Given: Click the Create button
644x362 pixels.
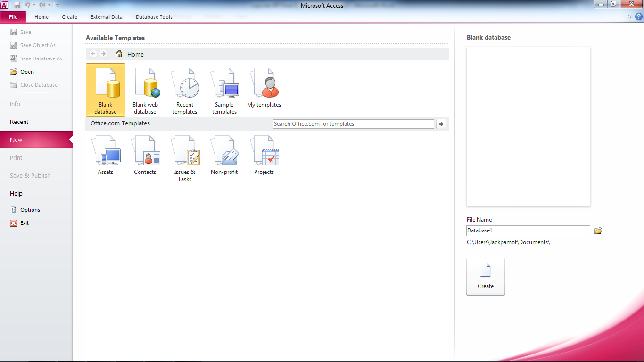Looking at the screenshot, I should [x=486, y=277].
